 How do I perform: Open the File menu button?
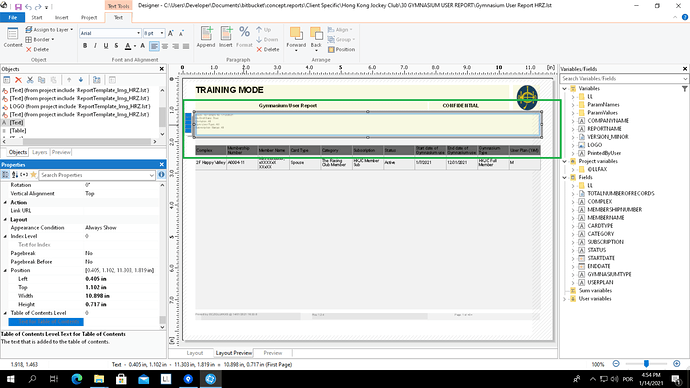click(x=13, y=18)
